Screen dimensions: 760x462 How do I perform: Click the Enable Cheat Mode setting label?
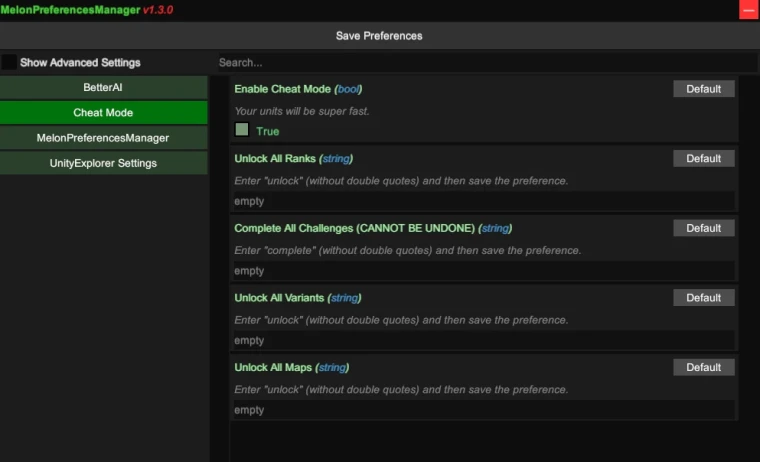click(283, 89)
